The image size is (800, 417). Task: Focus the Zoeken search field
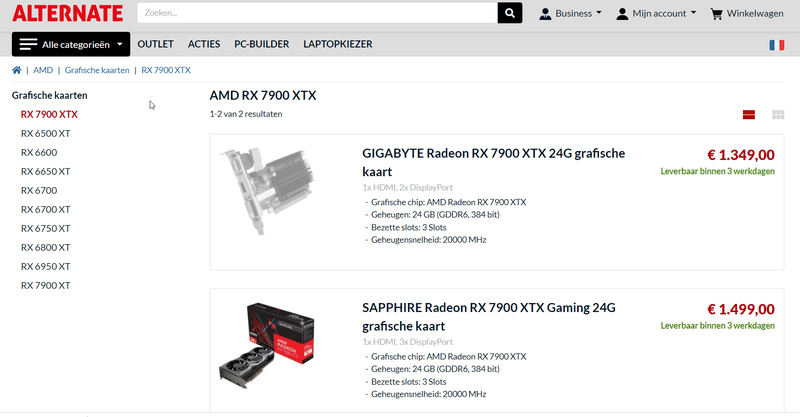[x=317, y=13]
